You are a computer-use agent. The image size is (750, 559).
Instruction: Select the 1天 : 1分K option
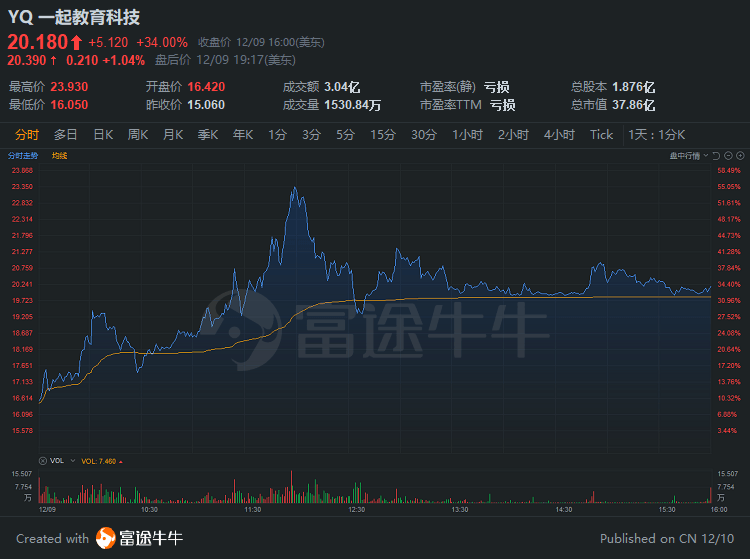(x=657, y=135)
